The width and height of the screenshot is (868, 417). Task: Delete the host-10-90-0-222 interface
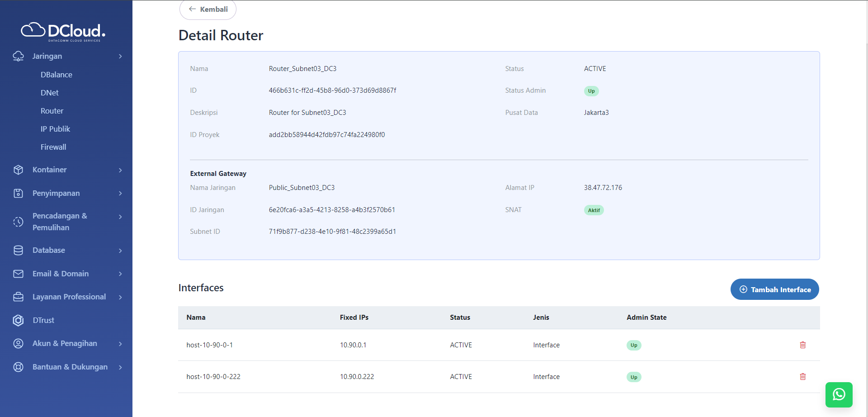pos(802,377)
